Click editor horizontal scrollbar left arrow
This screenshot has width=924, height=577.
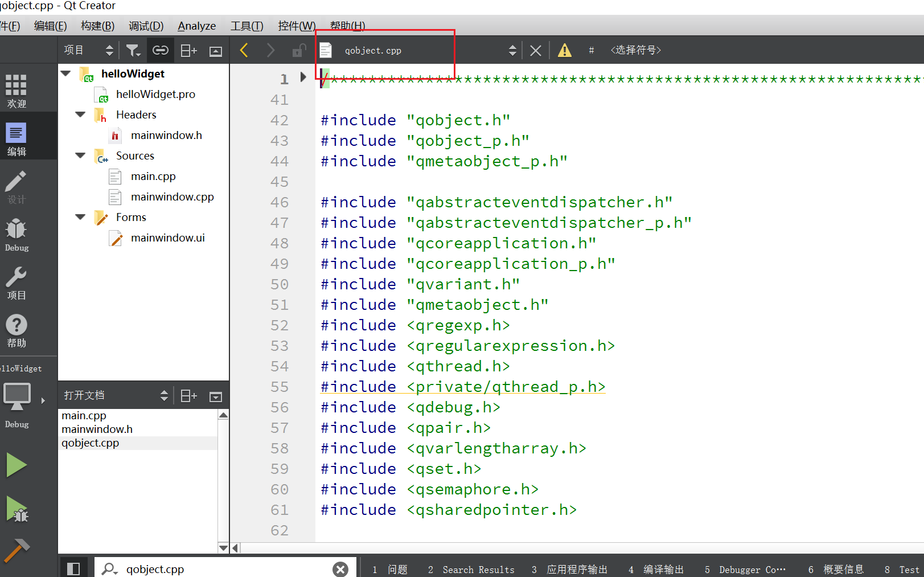point(235,548)
